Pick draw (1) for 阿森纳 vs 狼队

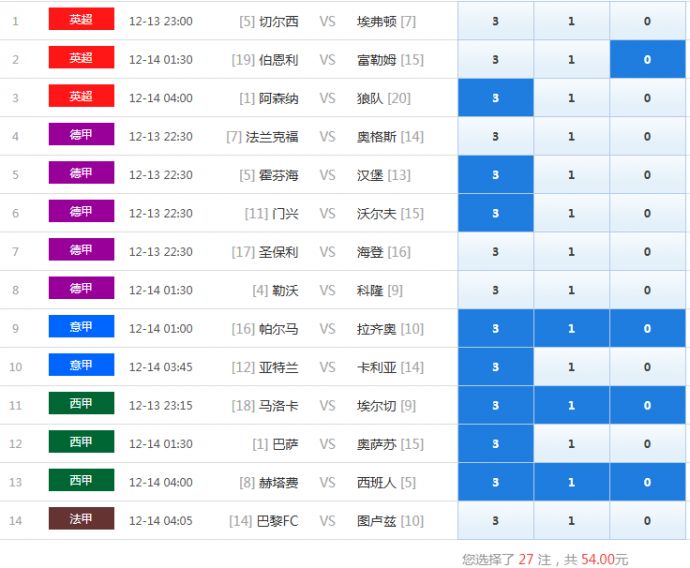point(571,98)
